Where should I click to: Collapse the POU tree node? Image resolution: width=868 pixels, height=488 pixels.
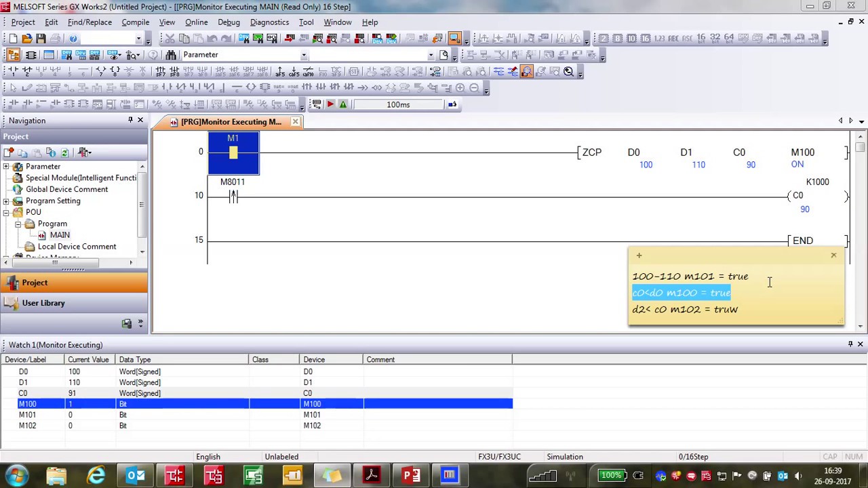6,213
